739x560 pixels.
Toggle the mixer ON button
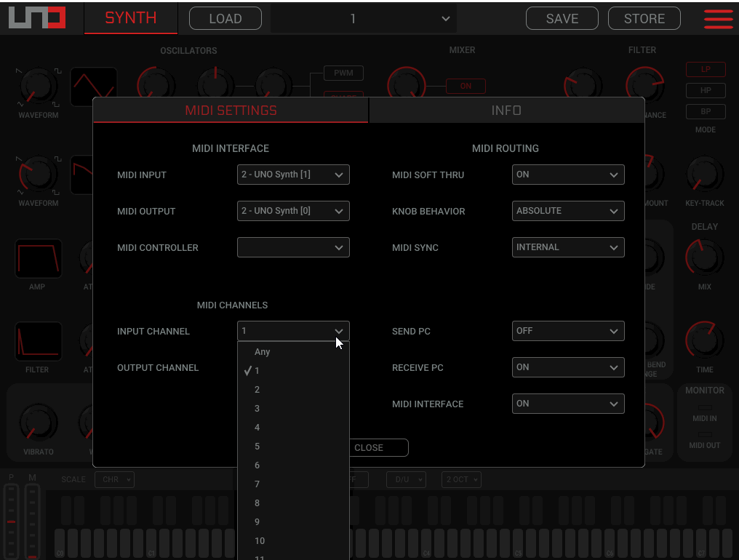(x=466, y=86)
